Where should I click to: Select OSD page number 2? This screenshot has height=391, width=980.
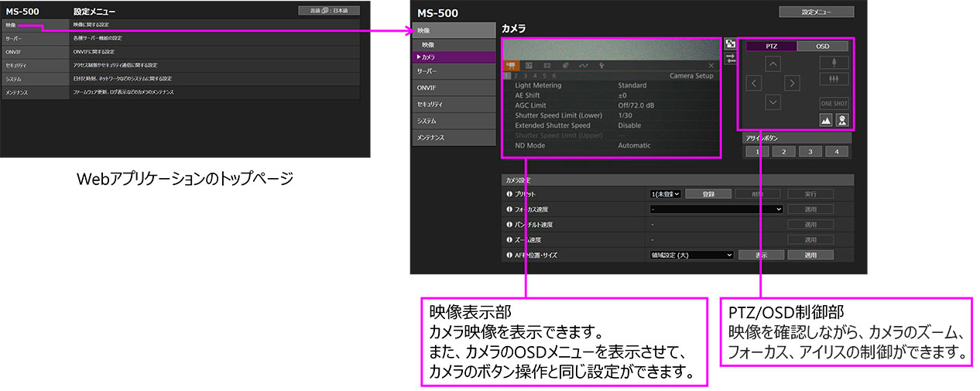tap(516, 76)
